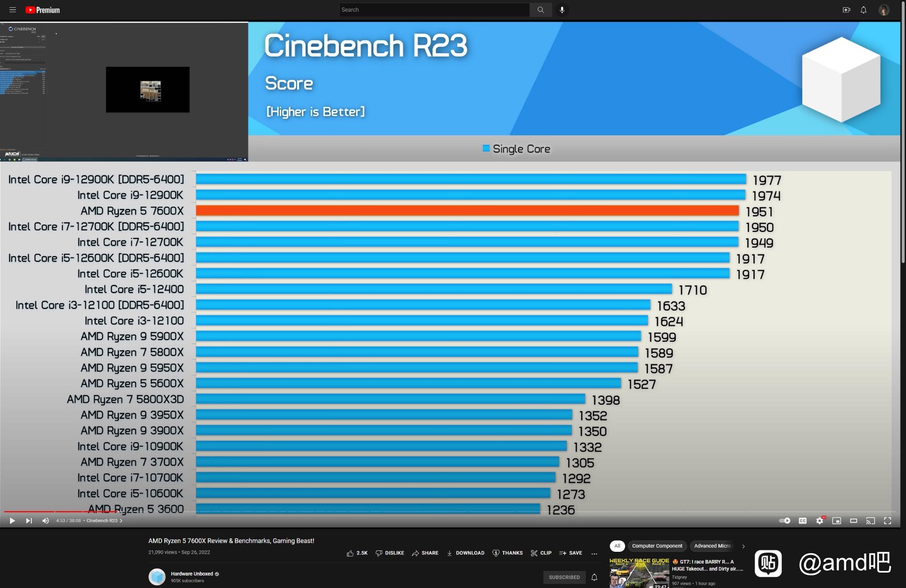Click the 4:53 / 38:08 time display

(68, 521)
